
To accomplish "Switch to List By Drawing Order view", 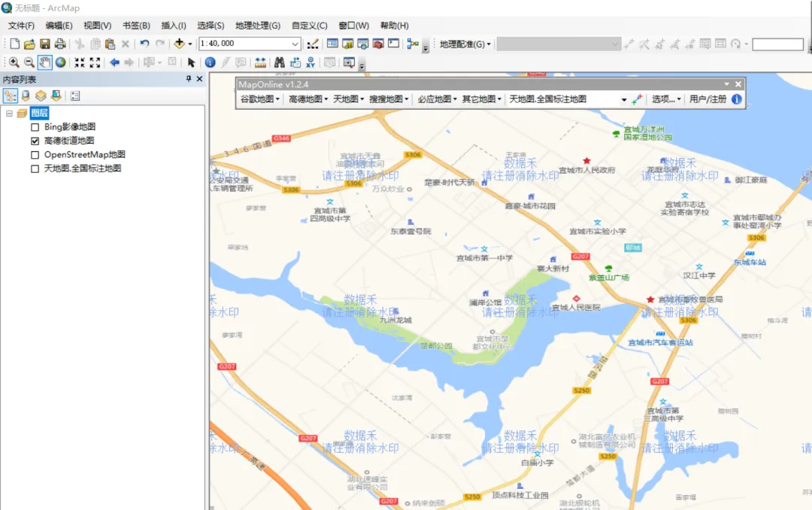I will 11,96.
